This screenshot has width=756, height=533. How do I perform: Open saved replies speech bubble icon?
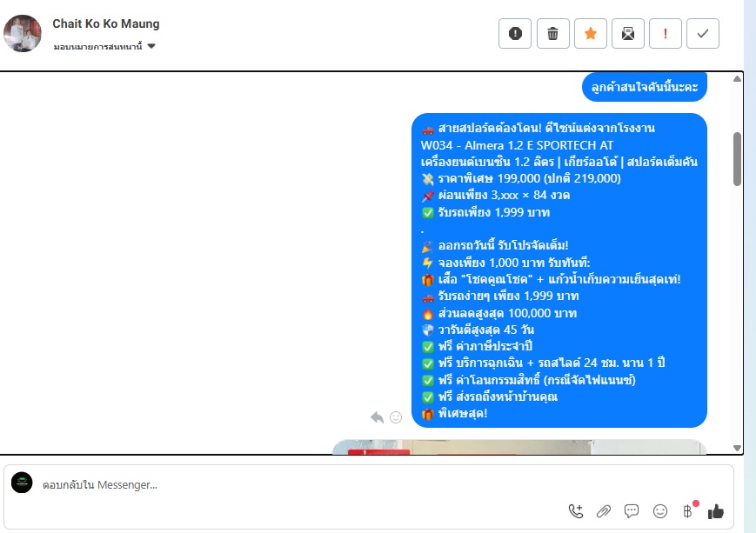pos(632,511)
